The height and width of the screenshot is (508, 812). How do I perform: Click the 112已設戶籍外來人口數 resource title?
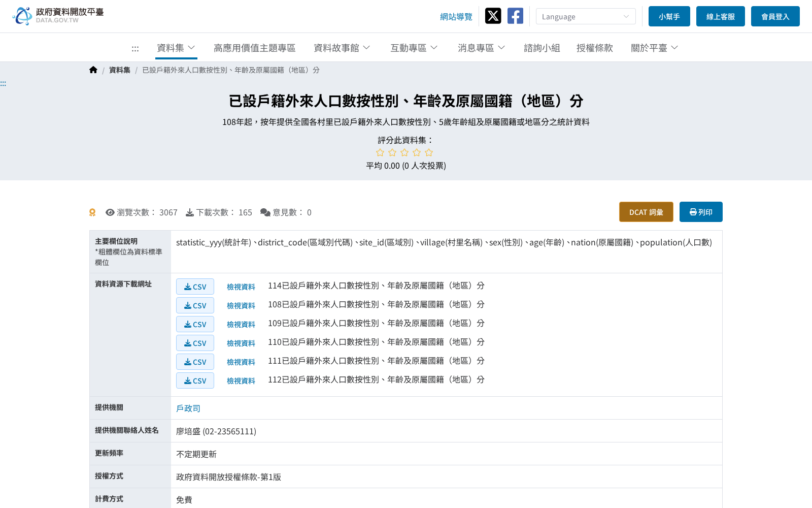coord(376,379)
